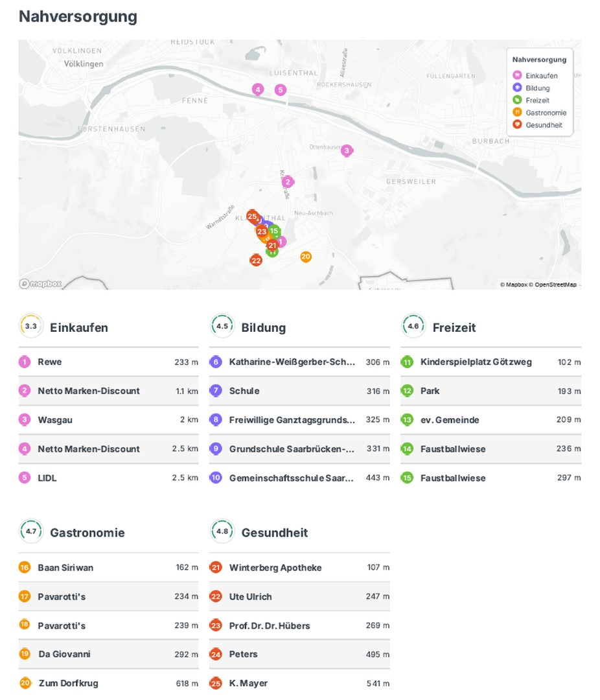The image size is (600, 700).
Task: Select the Rewe list entry
Action: [x=108, y=362]
